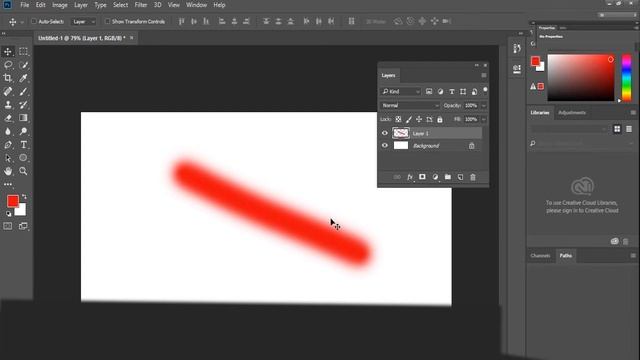Viewport: 640px width, 360px height.
Task: Reset default foreground and background colors
Action: tap(9, 213)
